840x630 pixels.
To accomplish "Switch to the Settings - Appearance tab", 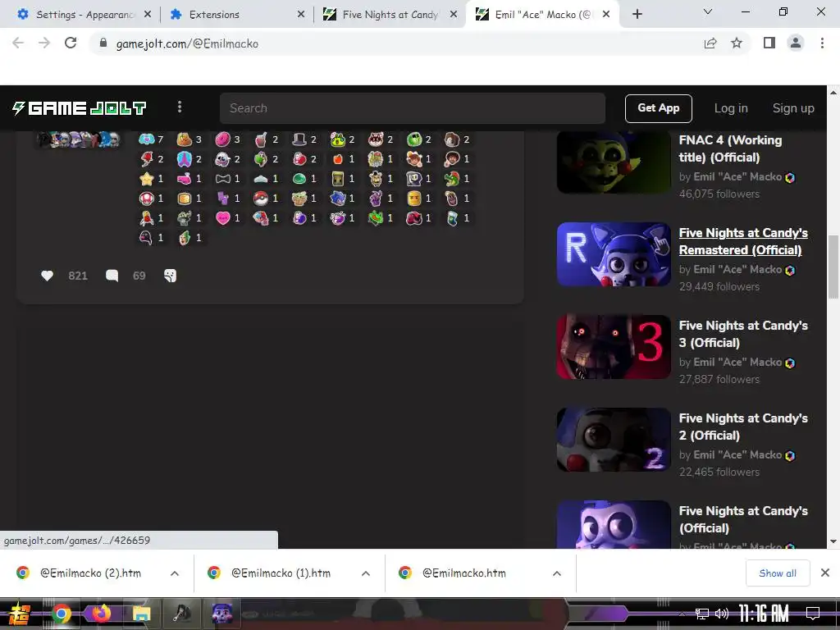I will (x=84, y=15).
